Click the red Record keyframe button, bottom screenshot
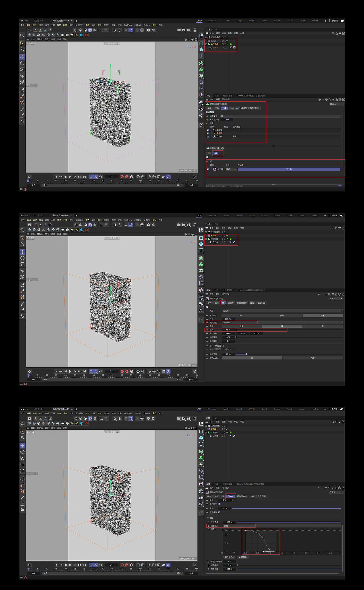The image size is (364, 590). pos(122,565)
